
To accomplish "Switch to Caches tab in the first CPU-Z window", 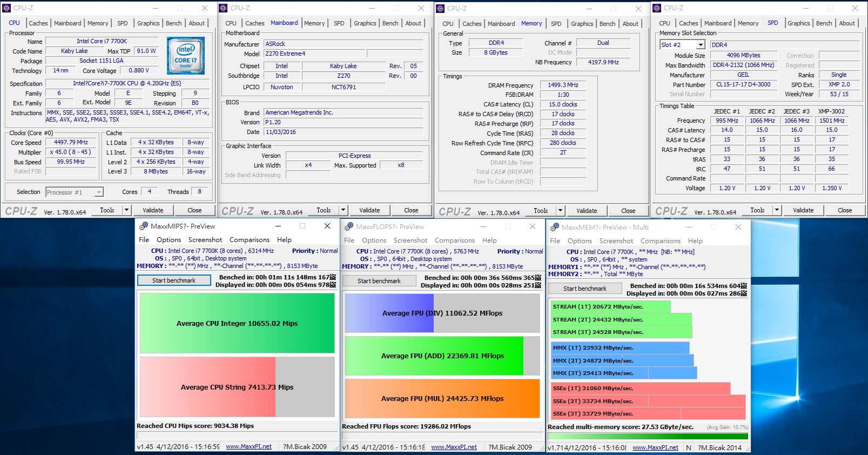I will click(x=38, y=23).
